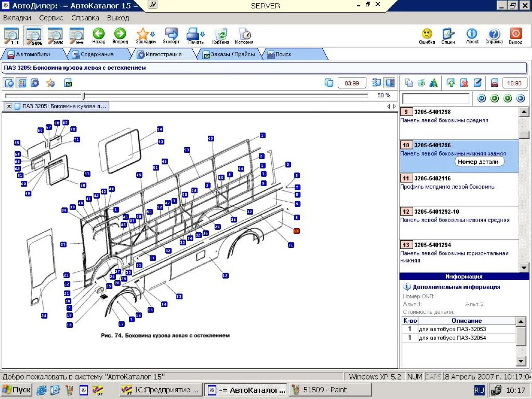Screen dimensions: 532x399
Task: Go to previous part navigation button
Action: click(x=495, y=98)
